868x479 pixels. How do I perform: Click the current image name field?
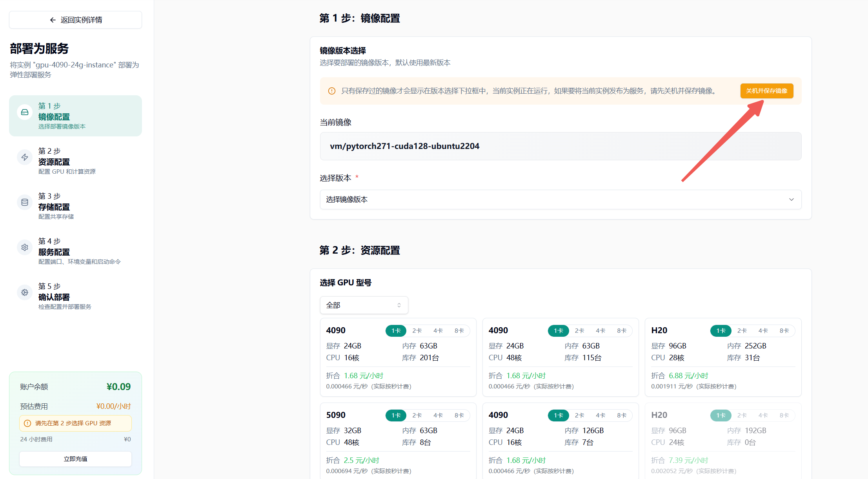[x=560, y=146]
